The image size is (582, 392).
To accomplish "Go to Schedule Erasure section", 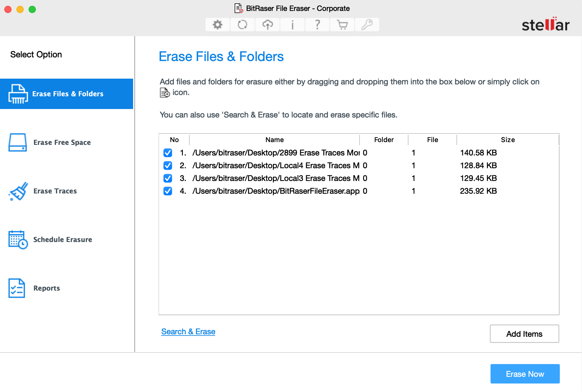I will tap(67, 240).
